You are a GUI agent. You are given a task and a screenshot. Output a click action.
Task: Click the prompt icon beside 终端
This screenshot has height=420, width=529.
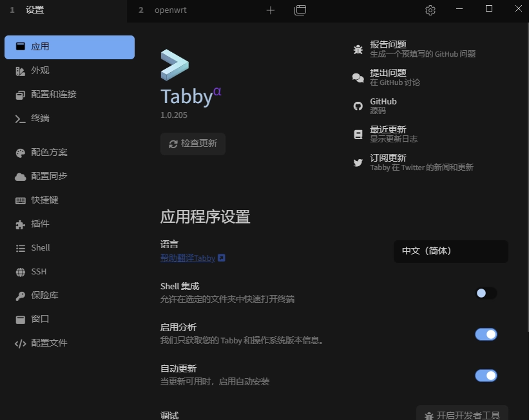pyautogui.click(x=20, y=119)
